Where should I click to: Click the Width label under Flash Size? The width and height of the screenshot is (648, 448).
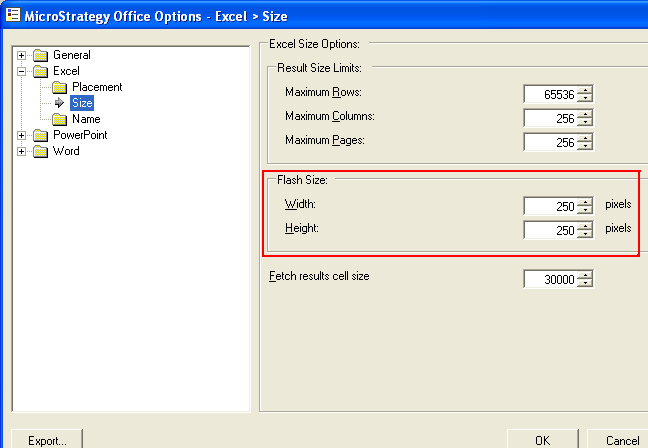[x=300, y=204]
